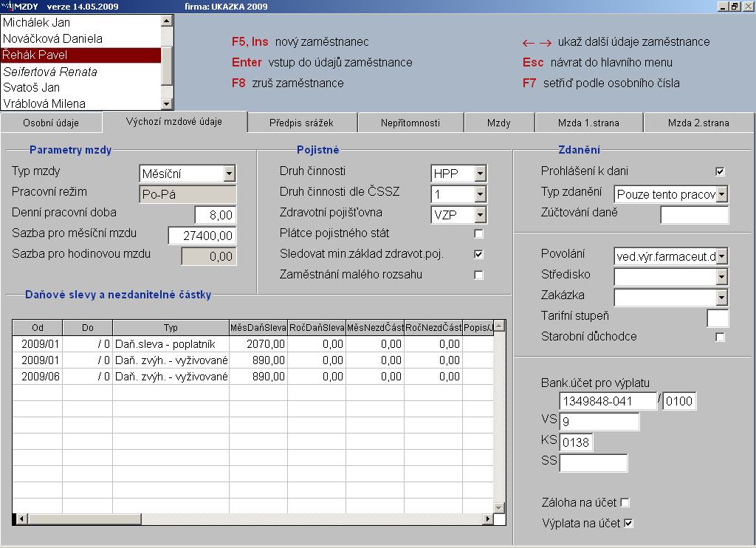
Task: Click the 2070,00 monthly tax discount cell
Action: [x=258, y=344]
